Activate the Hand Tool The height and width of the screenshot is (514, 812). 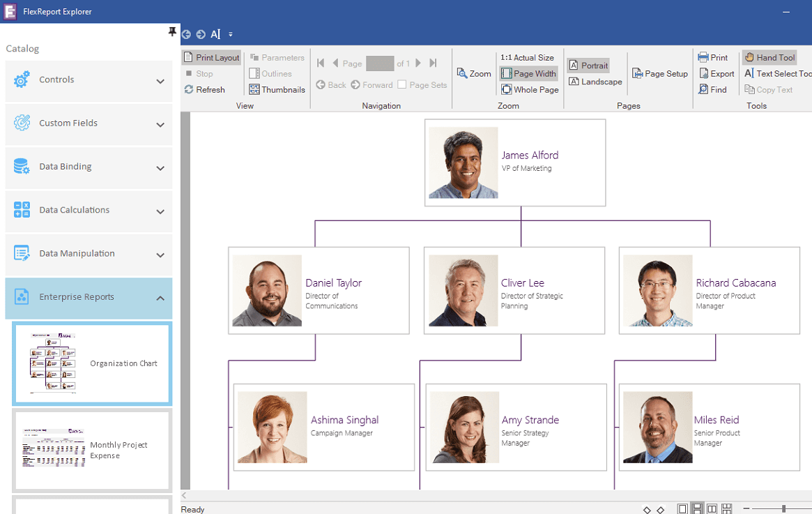[x=769, y=57]
